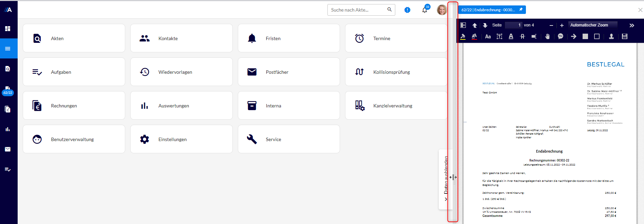
Task: Select the arrow drawing tool
Action: 573,36
